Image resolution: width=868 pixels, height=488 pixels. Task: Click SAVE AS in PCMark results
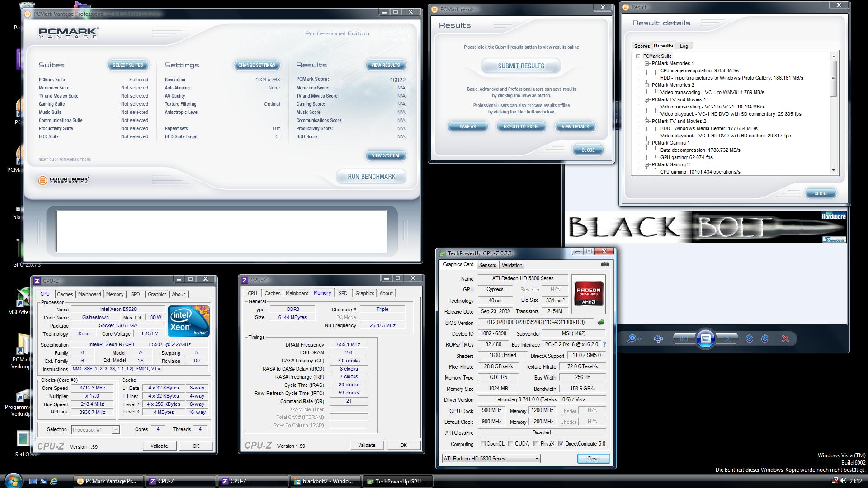point(467,127)
